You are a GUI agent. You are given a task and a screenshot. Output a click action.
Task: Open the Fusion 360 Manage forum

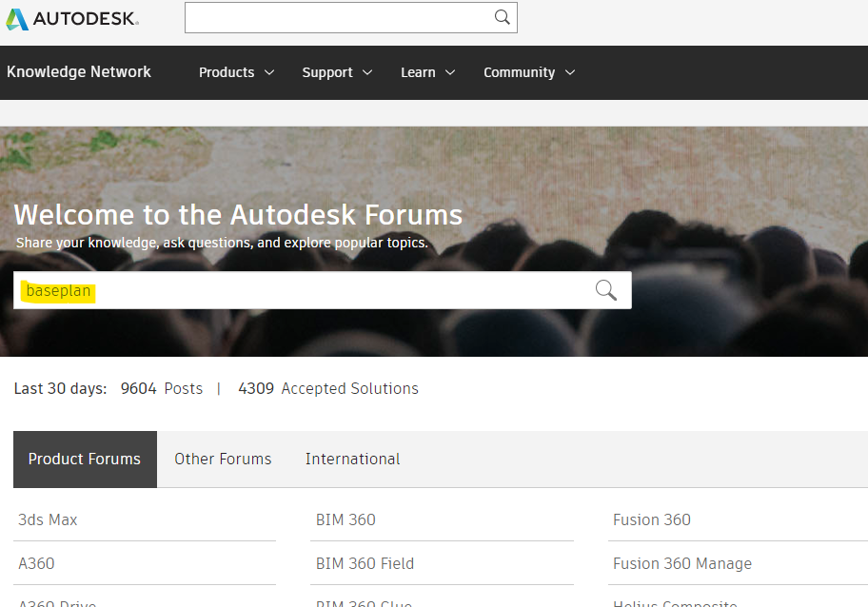point(681,563)
